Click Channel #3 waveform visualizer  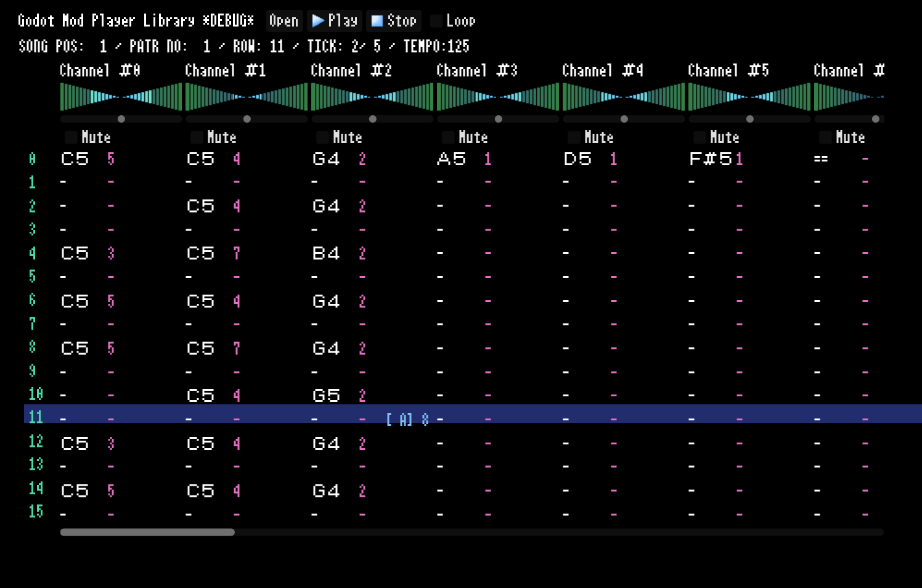[498, 97]
